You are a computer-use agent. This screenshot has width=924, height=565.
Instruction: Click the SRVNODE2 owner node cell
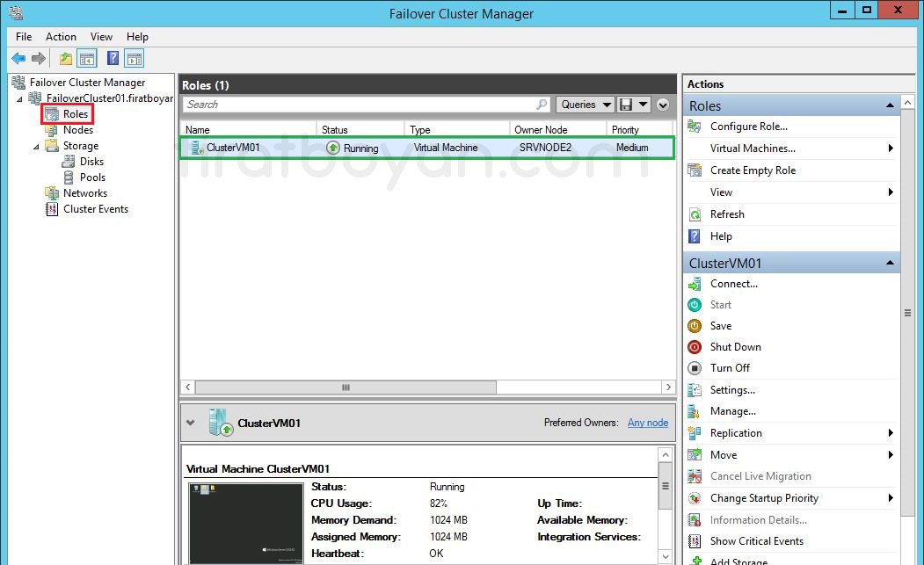[x=545, y=148]
